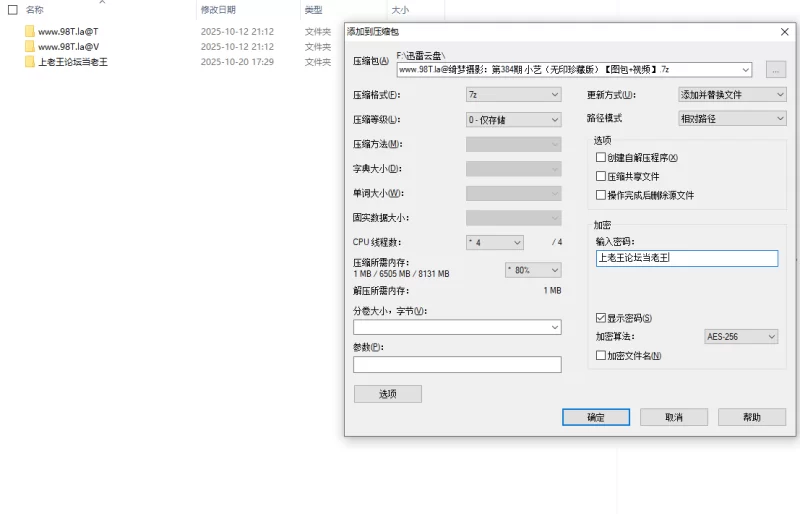800x514 pixels.
Task: Open the 更新方式 dropdown
Action: coord(732,95)
